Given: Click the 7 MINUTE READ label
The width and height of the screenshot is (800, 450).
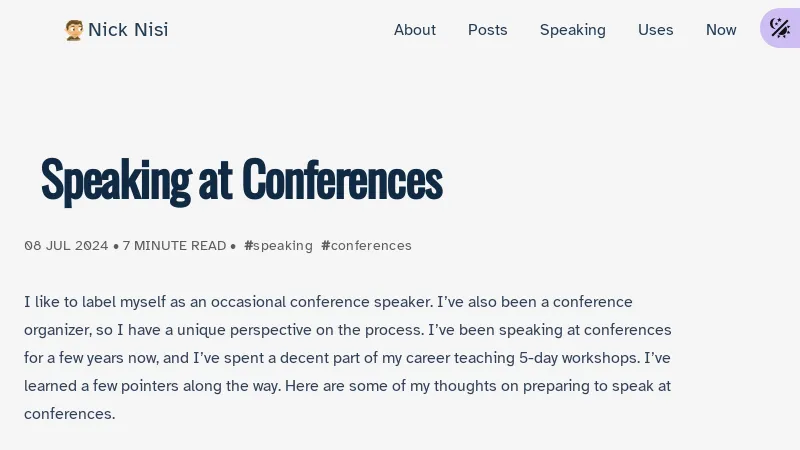Looking at the screenshot, I should (x=174, y=245).
